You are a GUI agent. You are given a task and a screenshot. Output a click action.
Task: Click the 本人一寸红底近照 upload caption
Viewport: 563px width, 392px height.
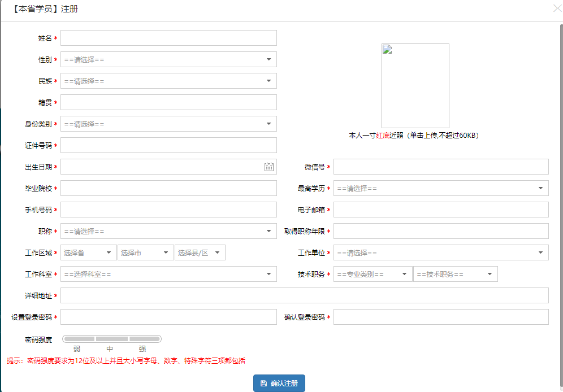pyautogui.click(x=414, y=135)
